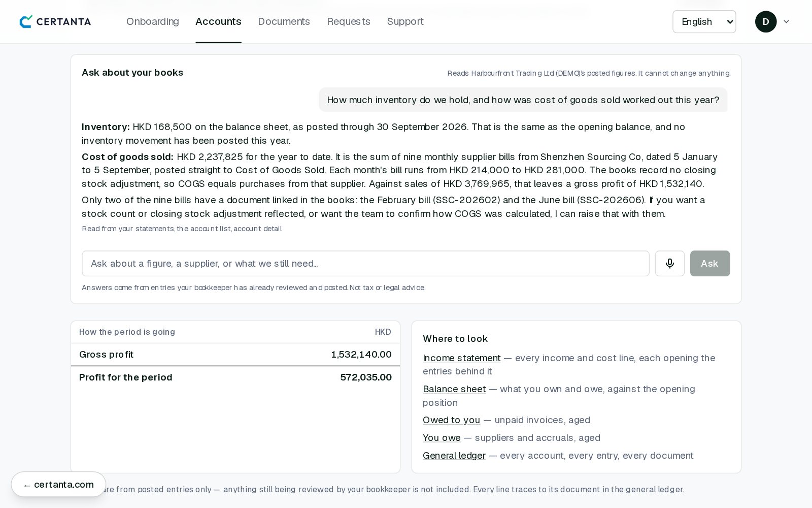
Task: Open the user avatar D menu
Action: coord(765,22)
